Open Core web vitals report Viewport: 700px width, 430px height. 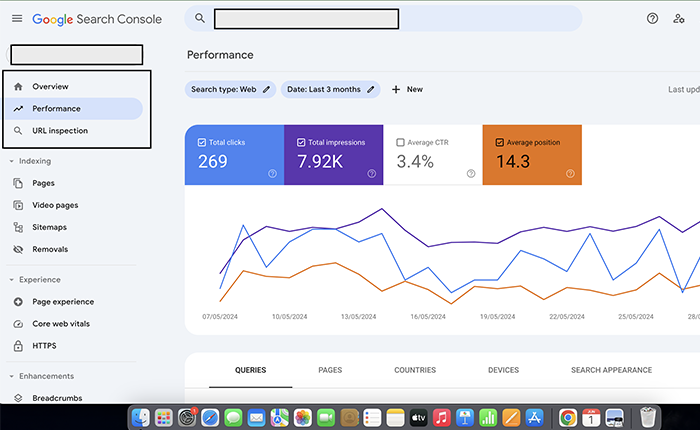(61, 324)
